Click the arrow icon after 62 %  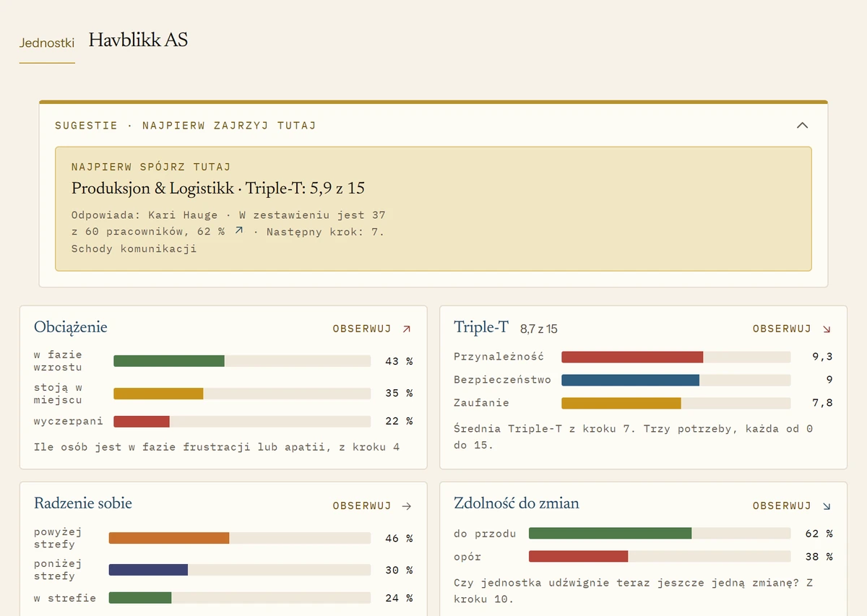[239, 232]
